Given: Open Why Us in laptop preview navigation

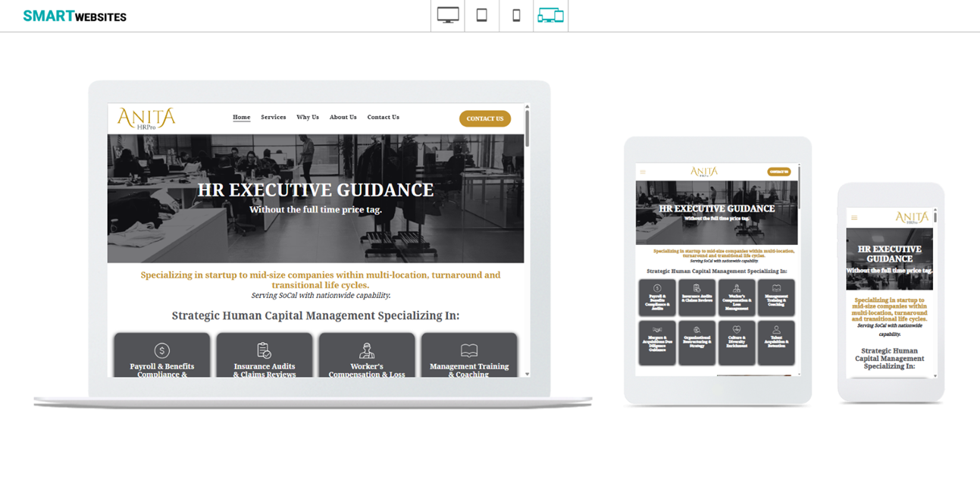Looking at the screenshot, I should [308, 118].
